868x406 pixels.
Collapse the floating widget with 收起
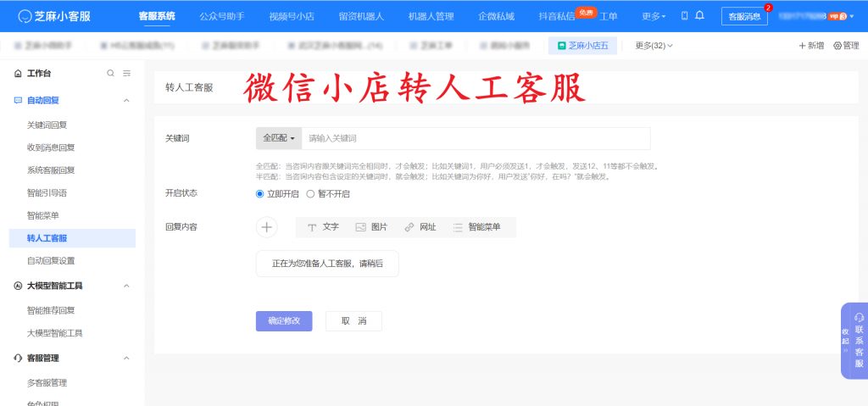(845, 339)
